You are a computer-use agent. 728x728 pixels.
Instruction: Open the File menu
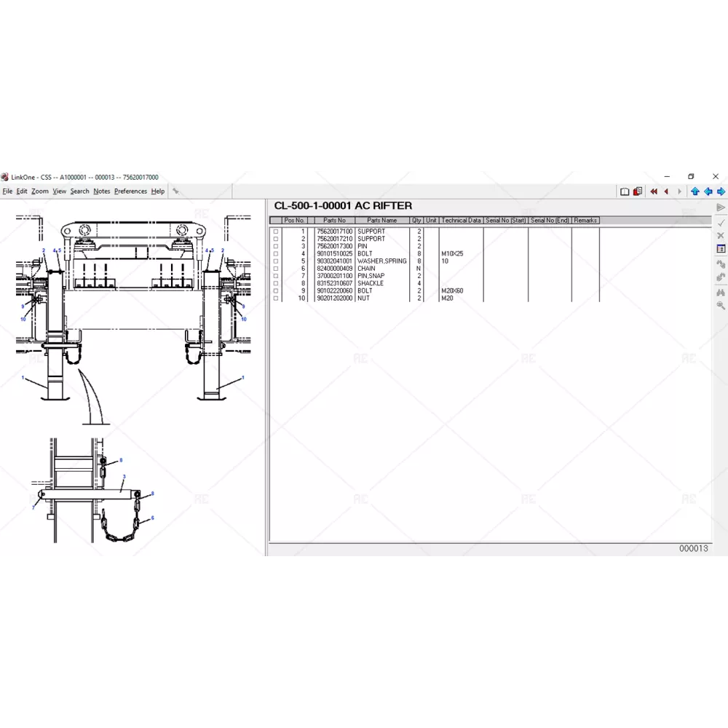click(7, 191)
